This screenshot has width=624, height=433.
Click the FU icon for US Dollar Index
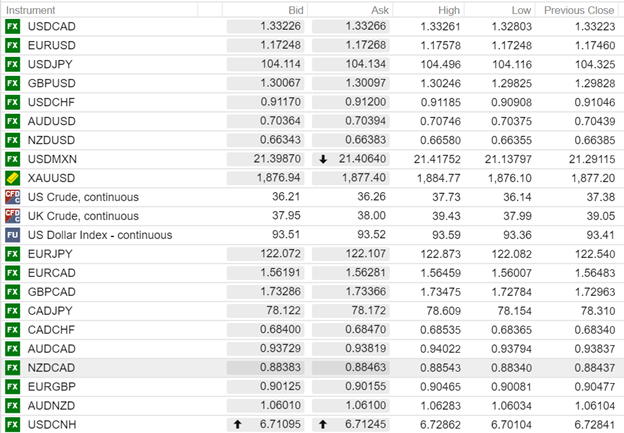[x=13, y=235]
